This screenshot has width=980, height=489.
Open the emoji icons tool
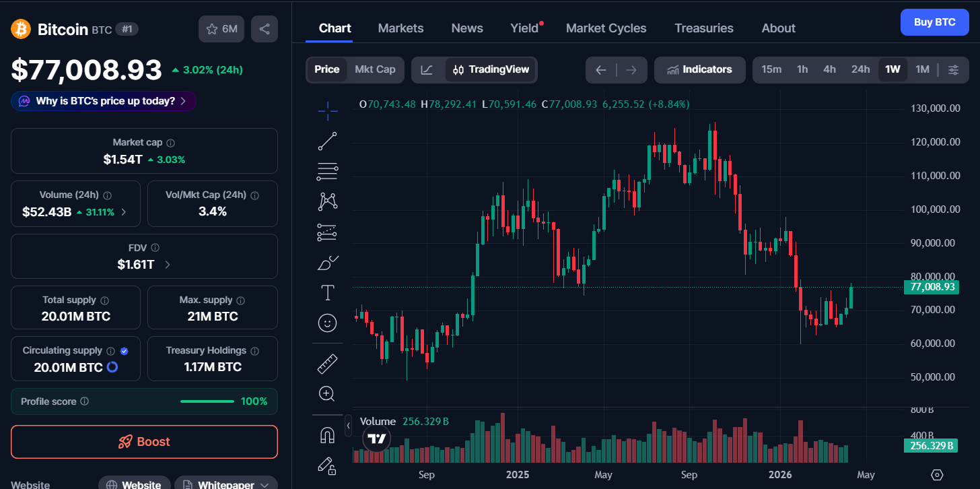point(328,323)
